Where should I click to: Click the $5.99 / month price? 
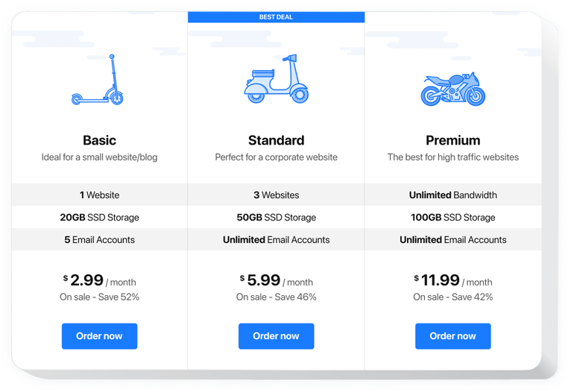[276, 281]
